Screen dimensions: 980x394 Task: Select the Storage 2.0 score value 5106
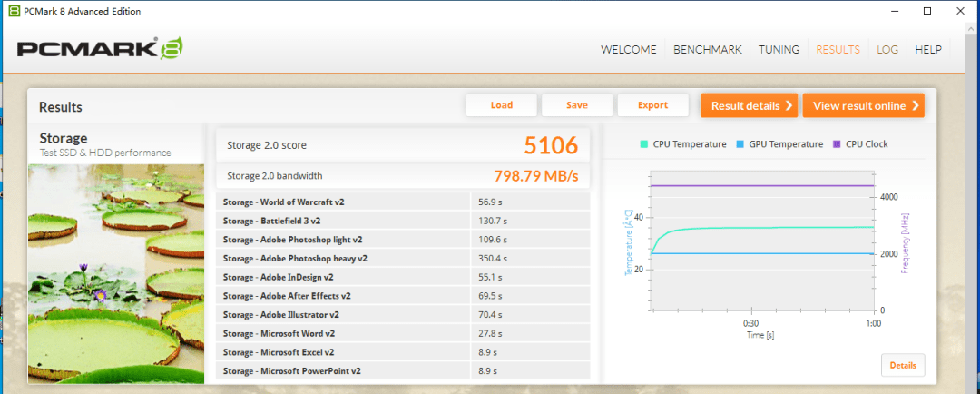[x=551, y=146]
